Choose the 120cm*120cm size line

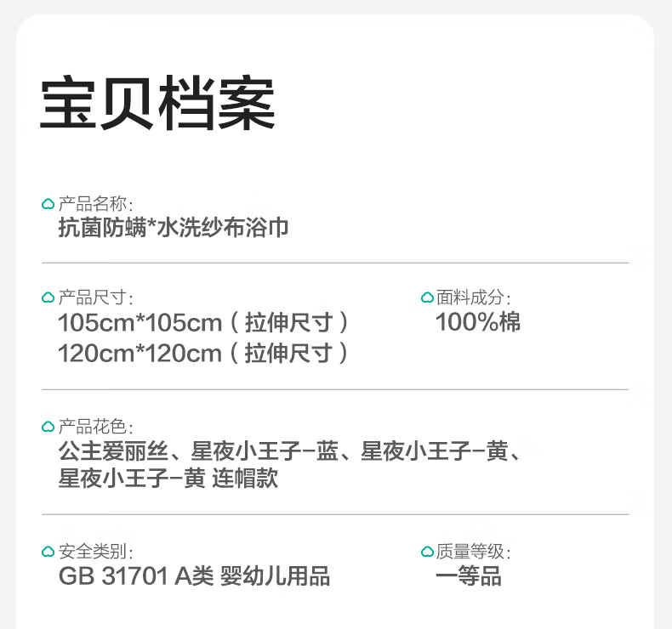point(202,353)
